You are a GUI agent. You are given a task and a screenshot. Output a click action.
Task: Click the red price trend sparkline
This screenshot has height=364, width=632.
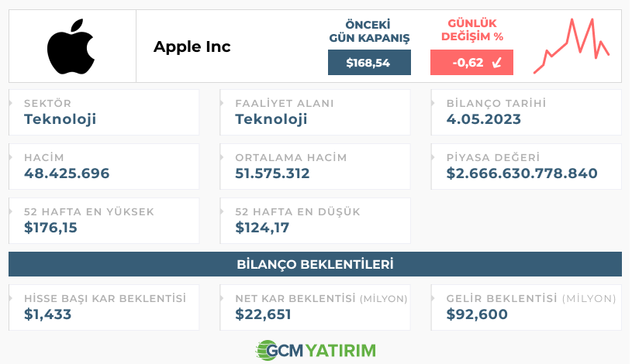pos(572,46)
